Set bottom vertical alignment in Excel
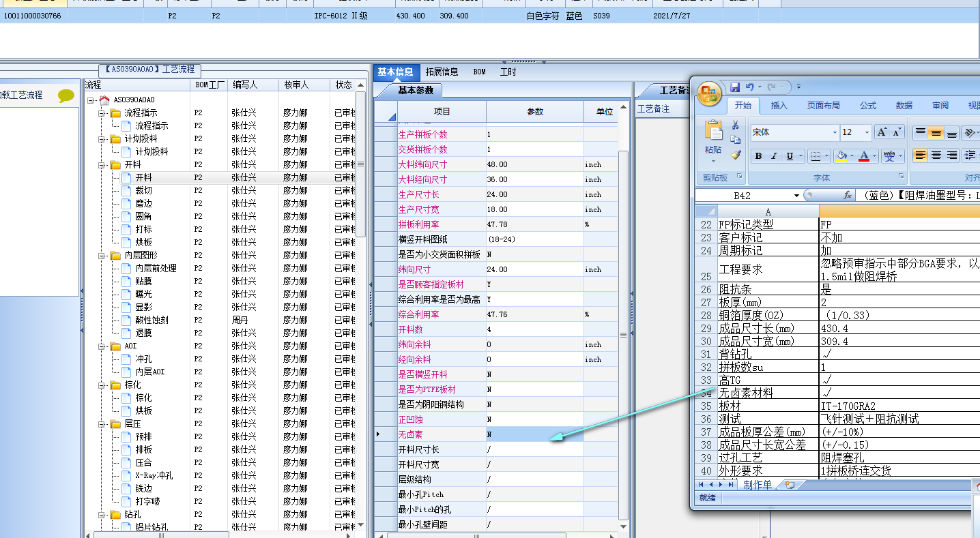 (x=952, y=132)
